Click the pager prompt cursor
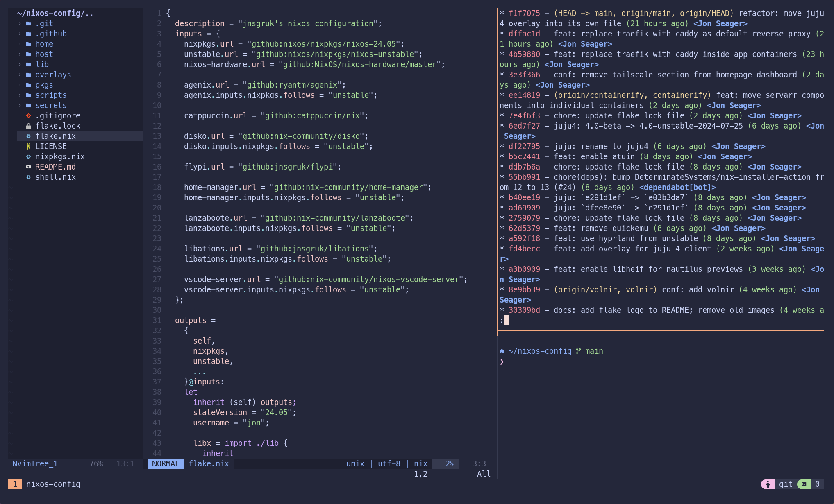The image size is (834, 504). 506,321
